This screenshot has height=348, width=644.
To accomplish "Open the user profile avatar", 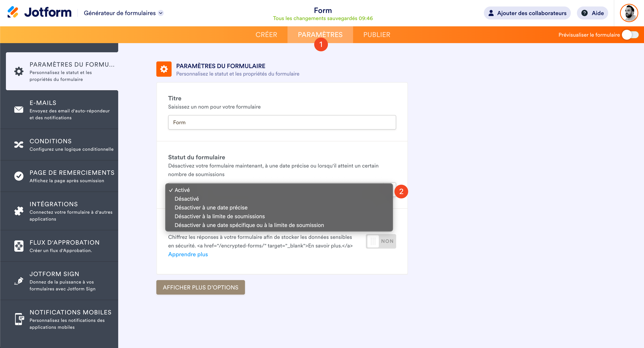I will tap(629, 13).
